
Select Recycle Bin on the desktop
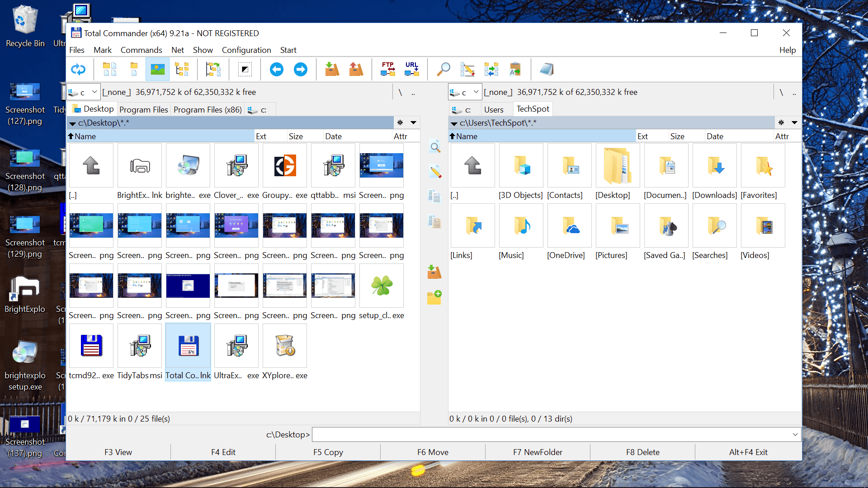(x=25, y=26)
